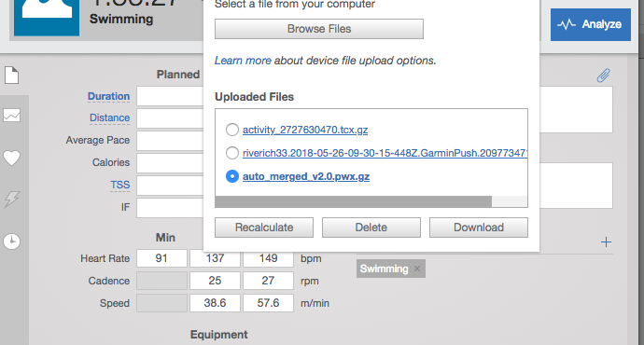Click the Equipment heading

(x=219, y=335)
